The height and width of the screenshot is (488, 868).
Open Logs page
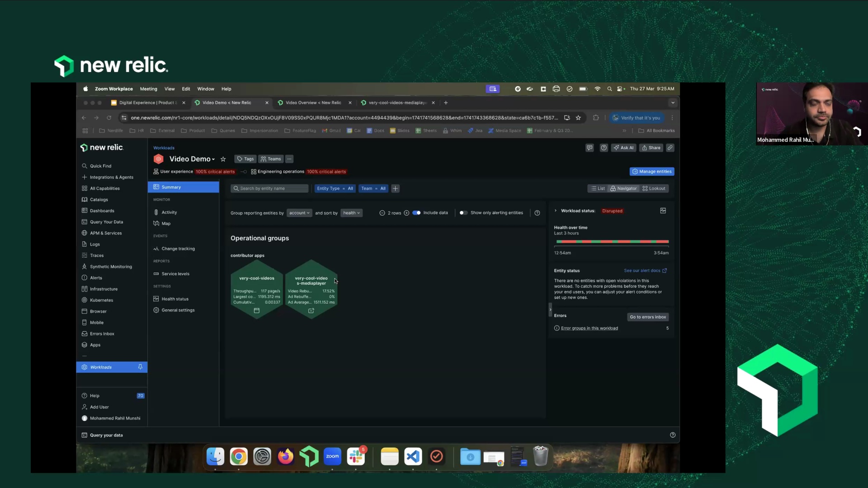coord(94,244)
